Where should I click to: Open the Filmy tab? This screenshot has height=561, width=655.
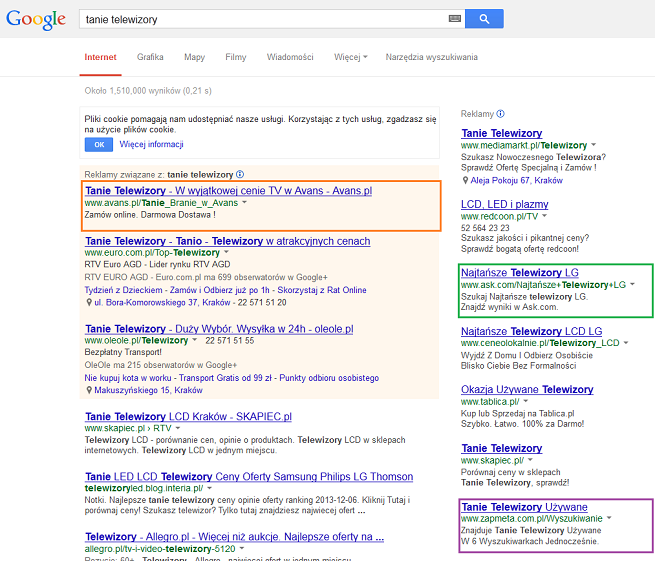click(236, 57)
